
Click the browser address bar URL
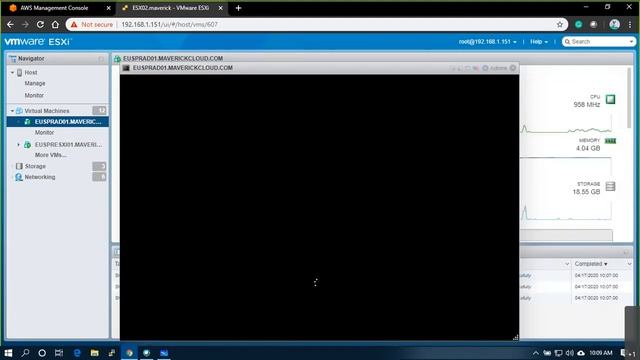pos(170,24)
